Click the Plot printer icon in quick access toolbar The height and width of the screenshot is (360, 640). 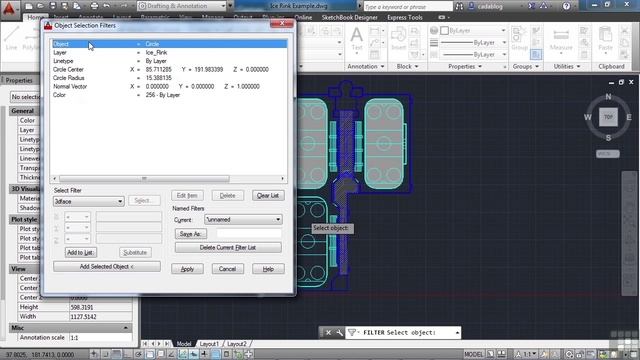point(94,6)
